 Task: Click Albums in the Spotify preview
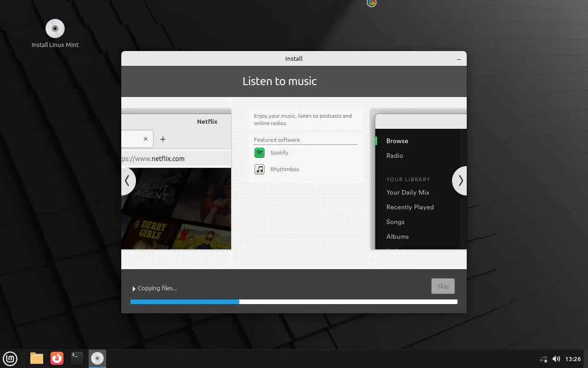tap(397, 236)
